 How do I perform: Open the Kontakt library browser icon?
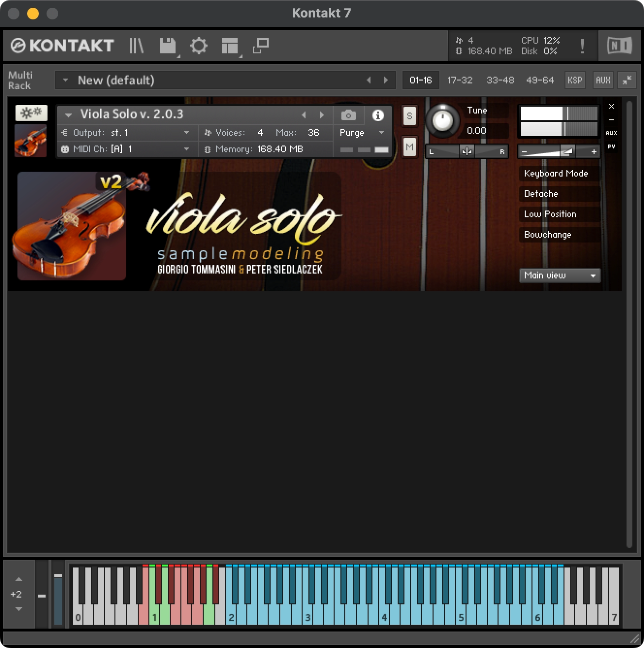coord(136,46)
